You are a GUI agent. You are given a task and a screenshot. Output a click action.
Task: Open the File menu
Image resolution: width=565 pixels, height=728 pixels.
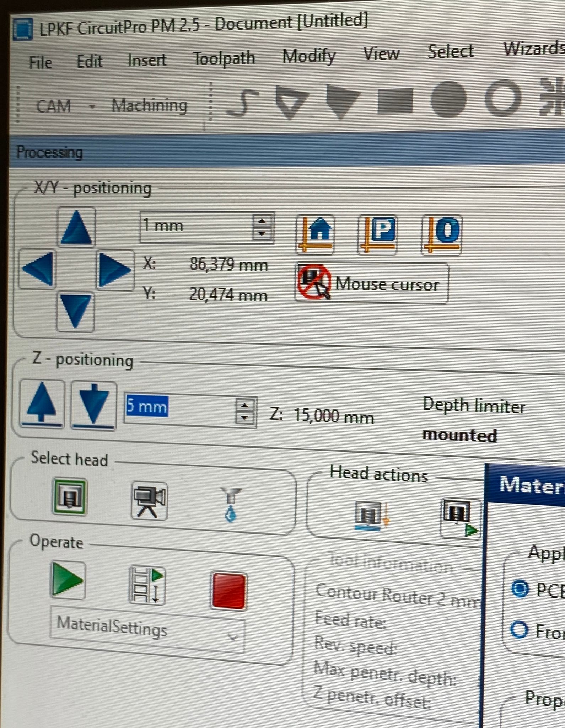click(x=41, y=63)
